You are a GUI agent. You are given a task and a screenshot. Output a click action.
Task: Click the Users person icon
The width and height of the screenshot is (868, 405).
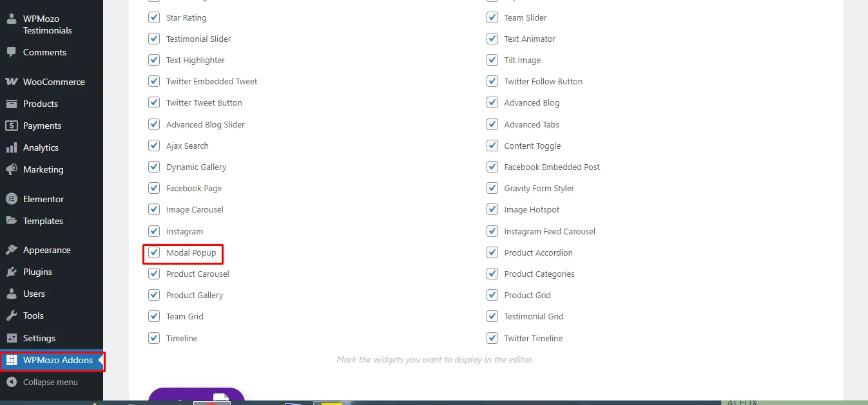(x=12, y=294)
